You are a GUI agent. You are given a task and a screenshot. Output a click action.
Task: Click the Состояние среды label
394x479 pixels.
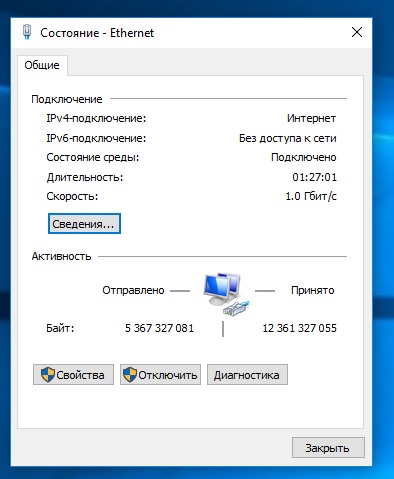[93, 157]
